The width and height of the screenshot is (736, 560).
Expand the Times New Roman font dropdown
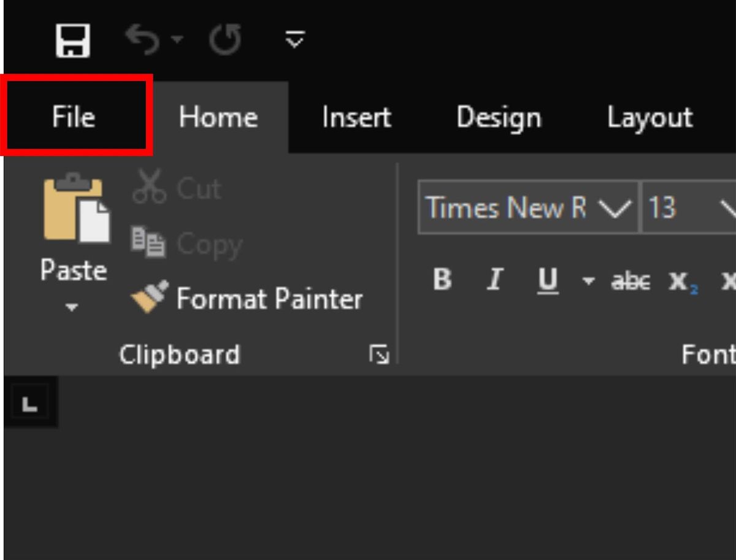[615, 209]
